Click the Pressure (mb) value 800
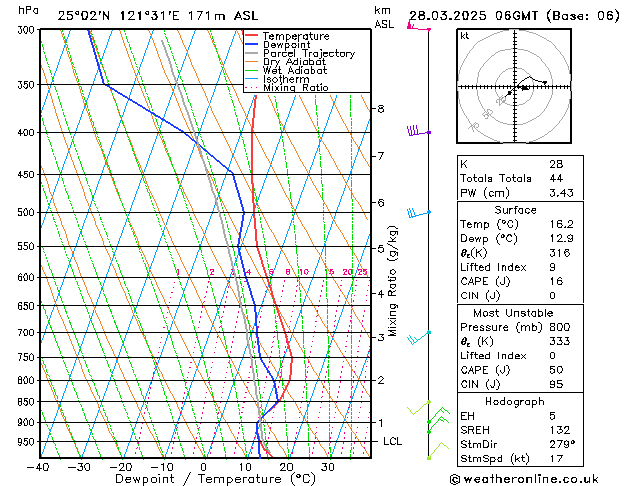Viewport: 629px width, 486px height. (x=560, y=327)
